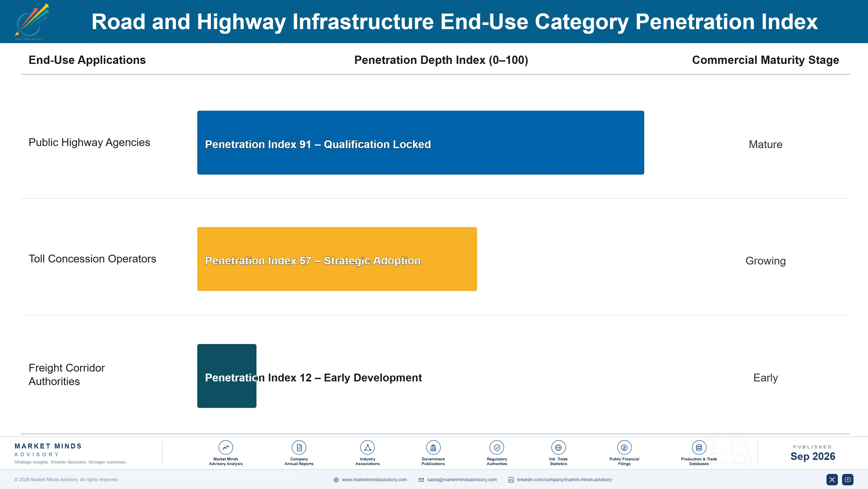Click the slide title Road and Highway Infrastructure
Screen dimensions: 868x489
coord(455,22)
